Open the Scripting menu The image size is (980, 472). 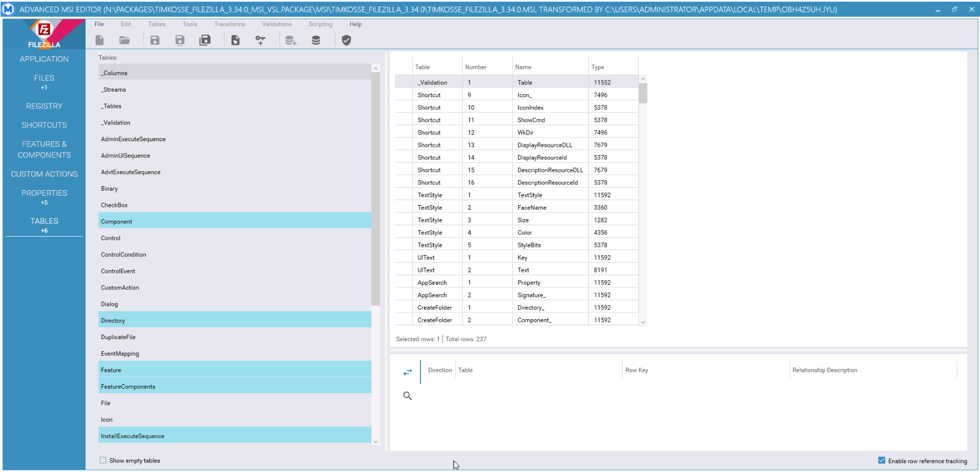[x=321, y=24]
